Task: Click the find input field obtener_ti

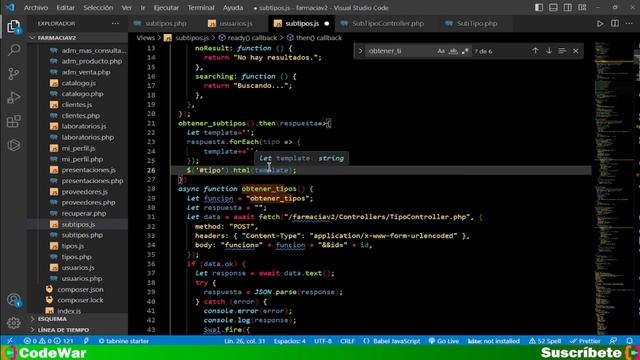Action: pos(400,51)
